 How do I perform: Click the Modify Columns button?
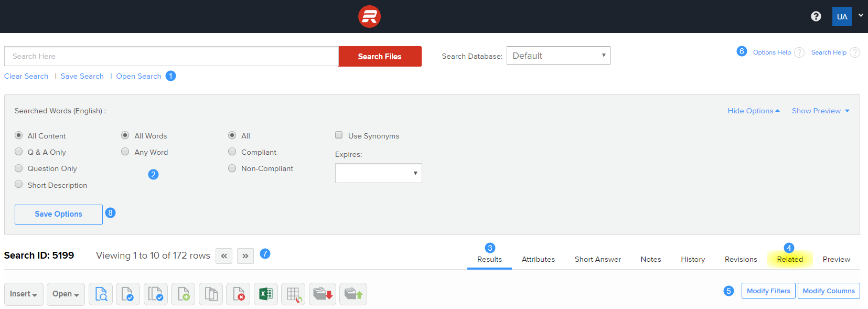click(829, 291)
